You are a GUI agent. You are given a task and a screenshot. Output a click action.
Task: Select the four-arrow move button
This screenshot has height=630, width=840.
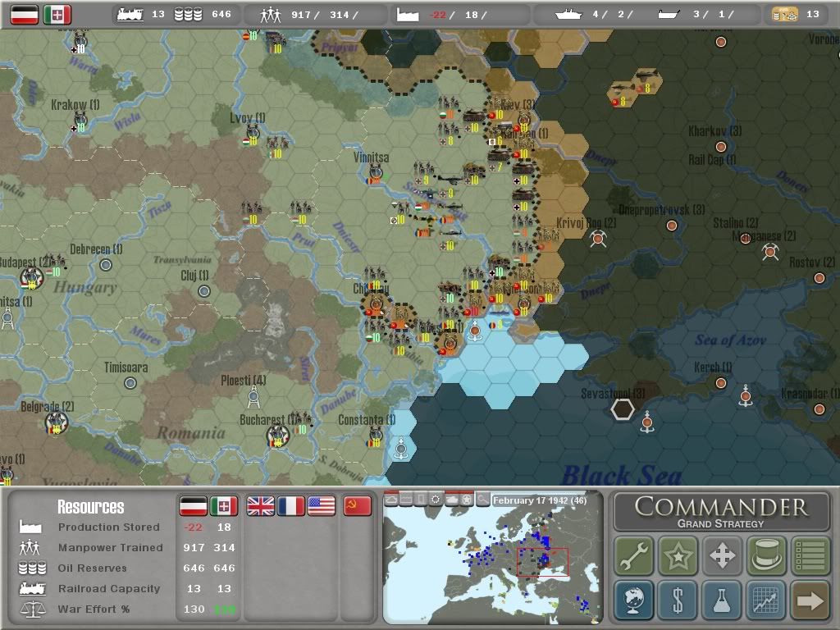pos(722,555)
